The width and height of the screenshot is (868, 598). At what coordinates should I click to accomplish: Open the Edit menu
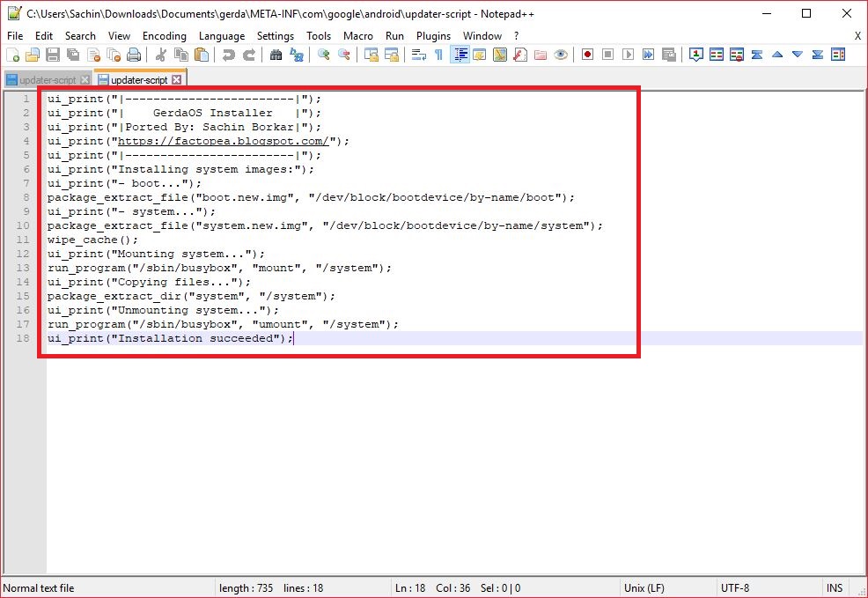point(44,36)
